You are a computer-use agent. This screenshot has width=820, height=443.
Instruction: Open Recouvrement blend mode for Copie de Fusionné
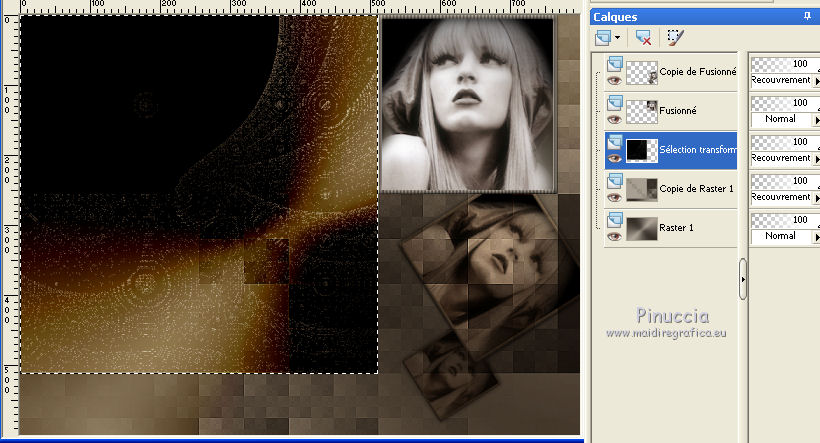pos(784,80)
